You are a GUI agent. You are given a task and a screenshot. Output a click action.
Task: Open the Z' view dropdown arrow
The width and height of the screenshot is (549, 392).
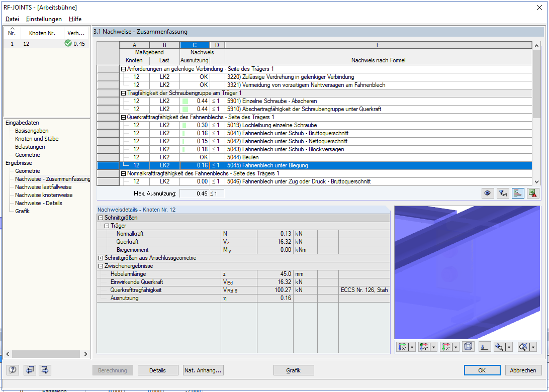click(455, 346)
